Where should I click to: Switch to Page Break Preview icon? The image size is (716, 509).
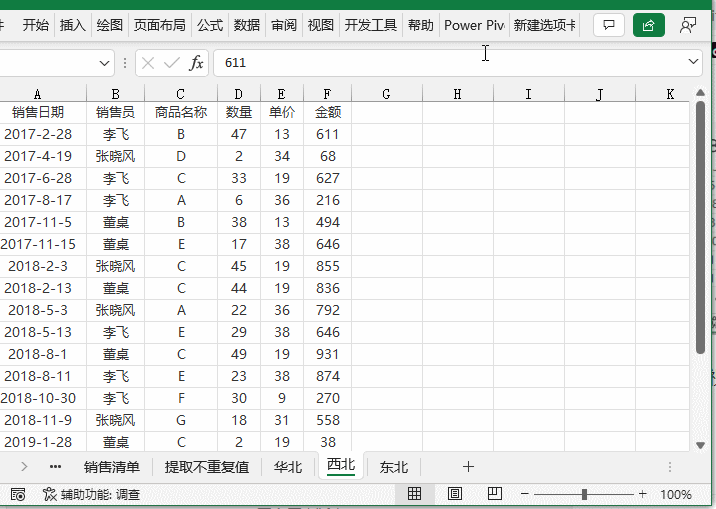495,494
